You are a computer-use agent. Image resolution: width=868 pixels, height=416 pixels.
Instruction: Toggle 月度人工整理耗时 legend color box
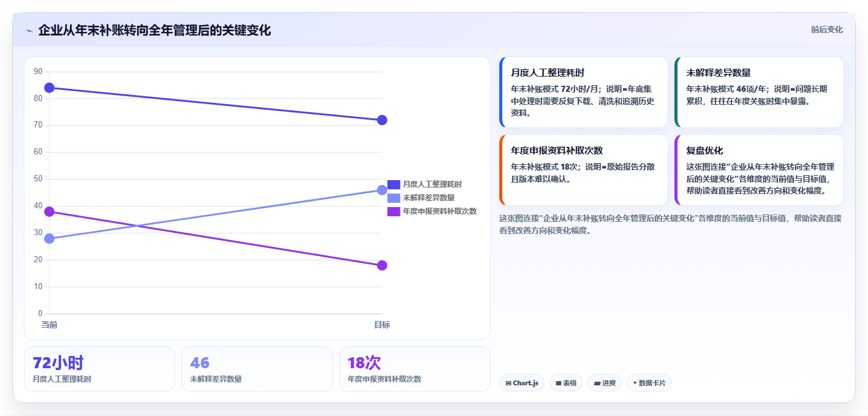pyautogui.click(x=394, y=184)
